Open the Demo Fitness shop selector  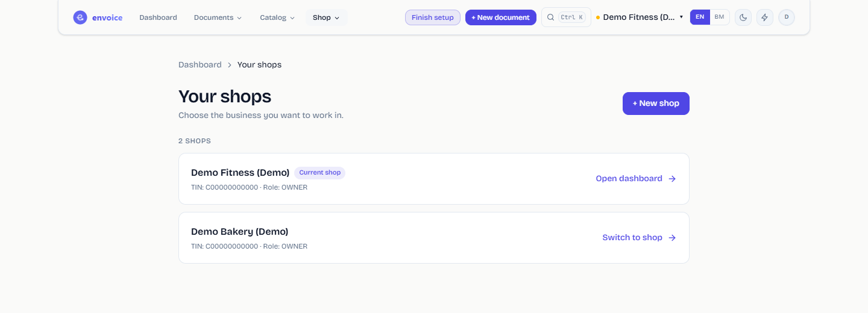[640, 17]
